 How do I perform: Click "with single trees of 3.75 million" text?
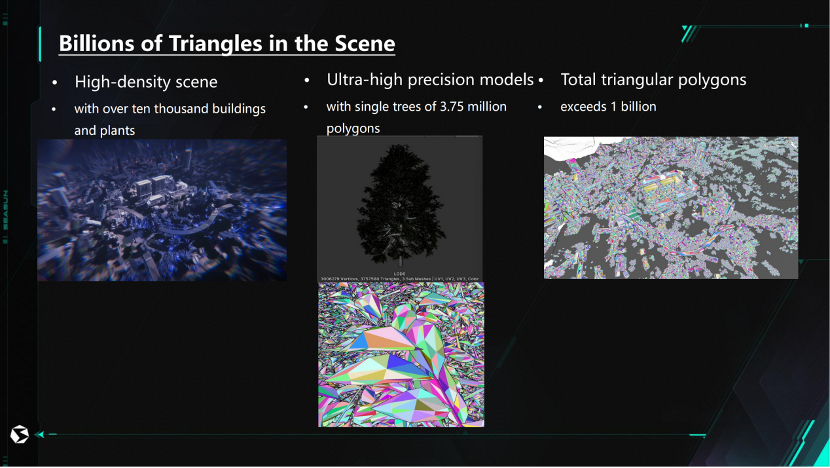pyautogui.click(x=417, y=106)
